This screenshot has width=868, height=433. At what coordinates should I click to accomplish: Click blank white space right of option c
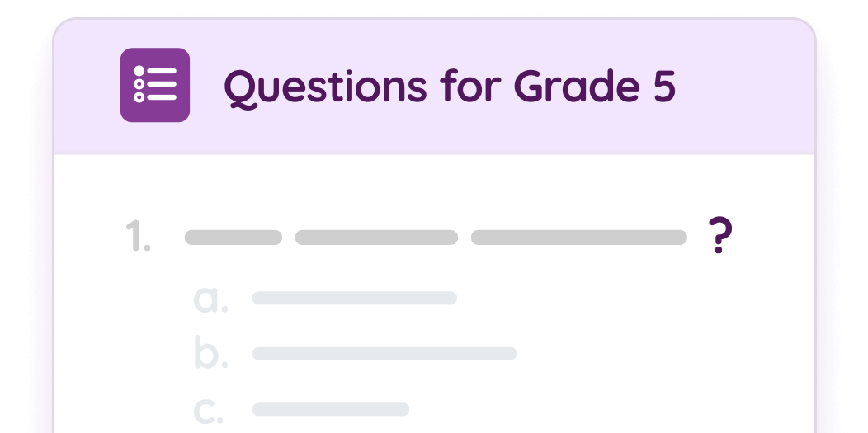tap(619, 409)
